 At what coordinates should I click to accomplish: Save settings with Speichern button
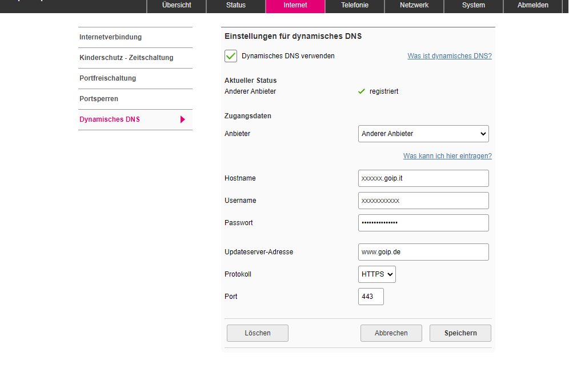coord(460,333)
